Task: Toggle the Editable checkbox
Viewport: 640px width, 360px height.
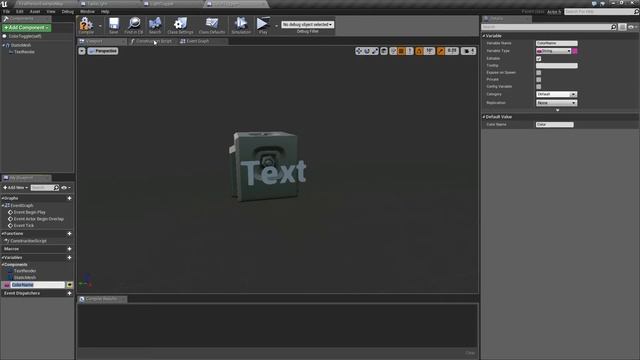Action: [539, 59]
